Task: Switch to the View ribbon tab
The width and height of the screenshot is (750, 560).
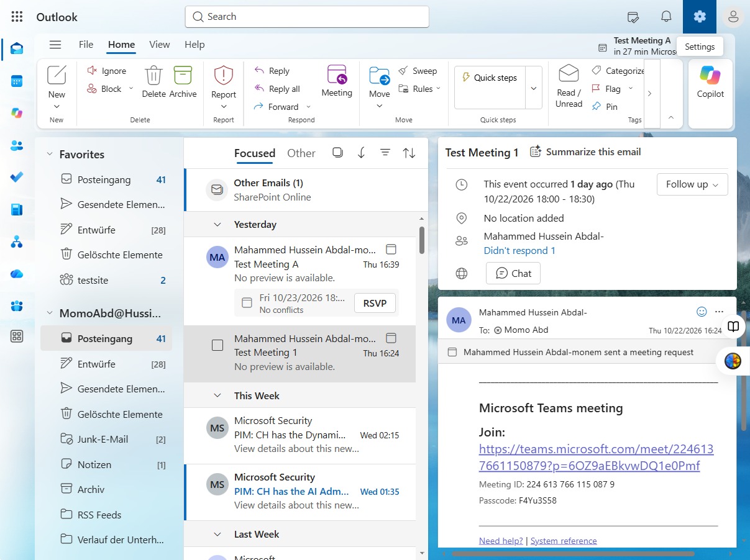Action: coord(160,45)
